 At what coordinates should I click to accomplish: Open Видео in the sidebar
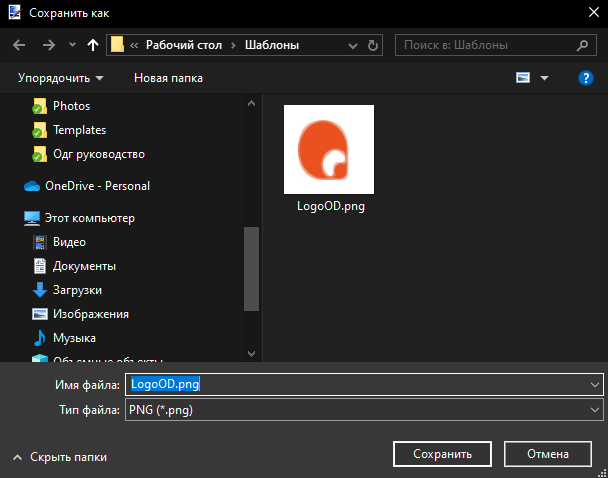click(69, 242)
